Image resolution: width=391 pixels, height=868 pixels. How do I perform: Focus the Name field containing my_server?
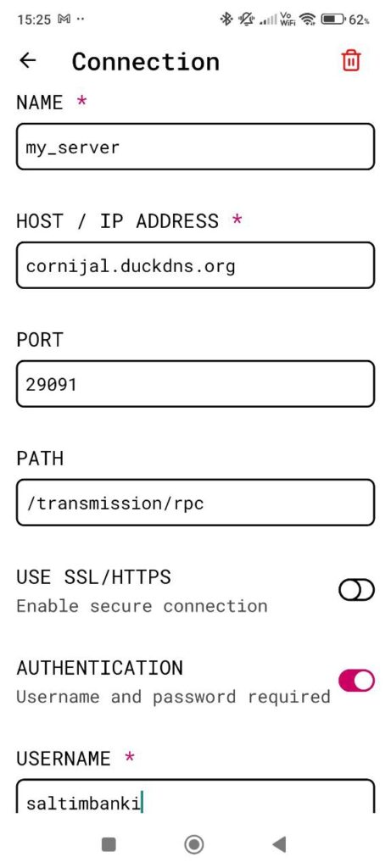tap(195, 147)
